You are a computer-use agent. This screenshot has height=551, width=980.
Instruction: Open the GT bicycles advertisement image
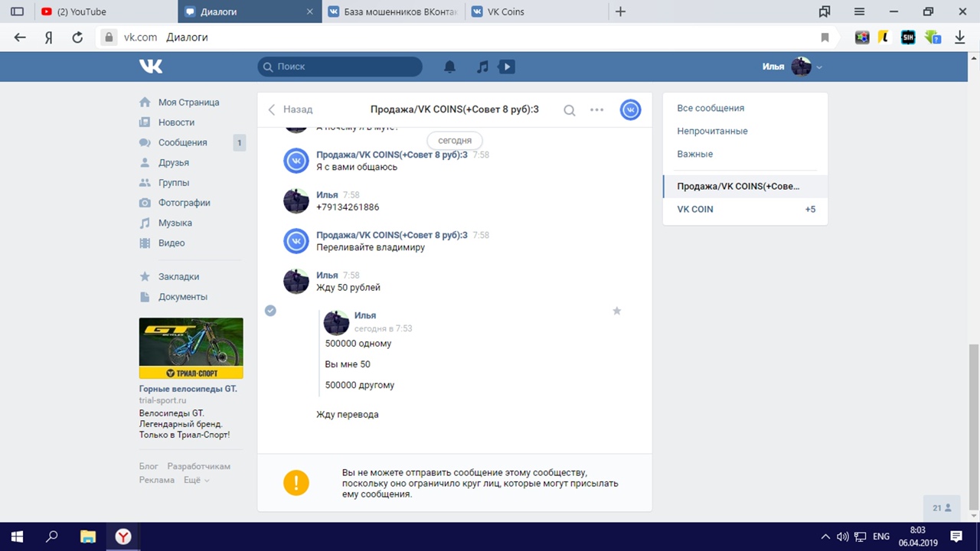point(191,348)
